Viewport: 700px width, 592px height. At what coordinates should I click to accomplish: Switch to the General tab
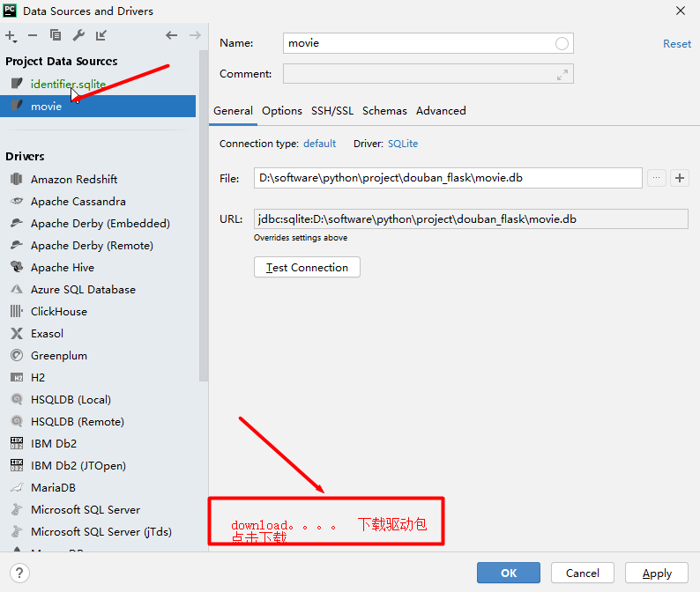pyautogui.click(x=233, y=111)
